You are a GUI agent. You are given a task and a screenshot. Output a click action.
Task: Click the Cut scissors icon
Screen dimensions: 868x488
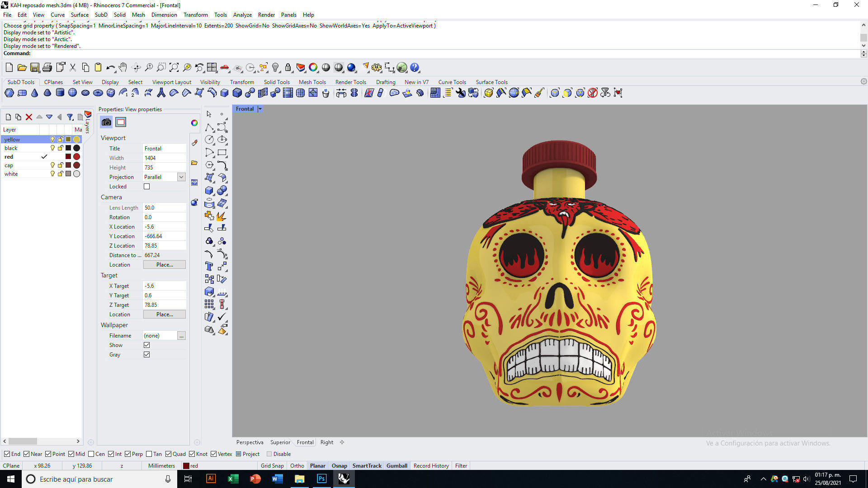(x=72, y=68)
